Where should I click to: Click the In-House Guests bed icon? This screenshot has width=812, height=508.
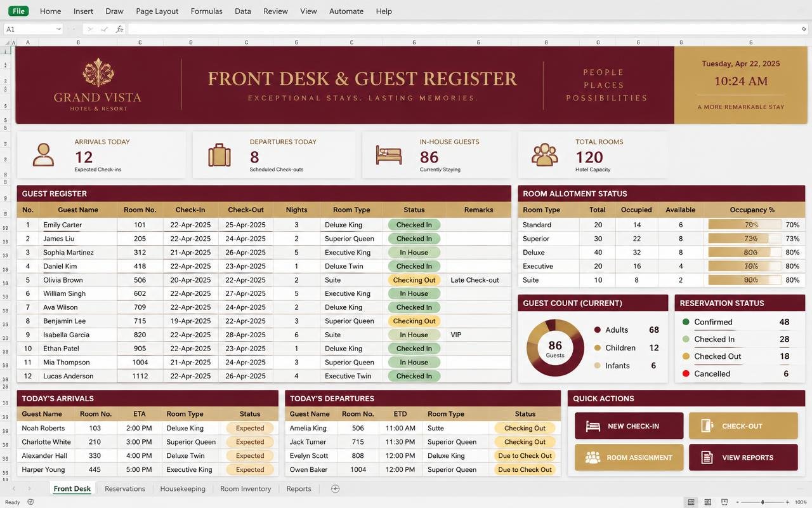coord(388,155)
